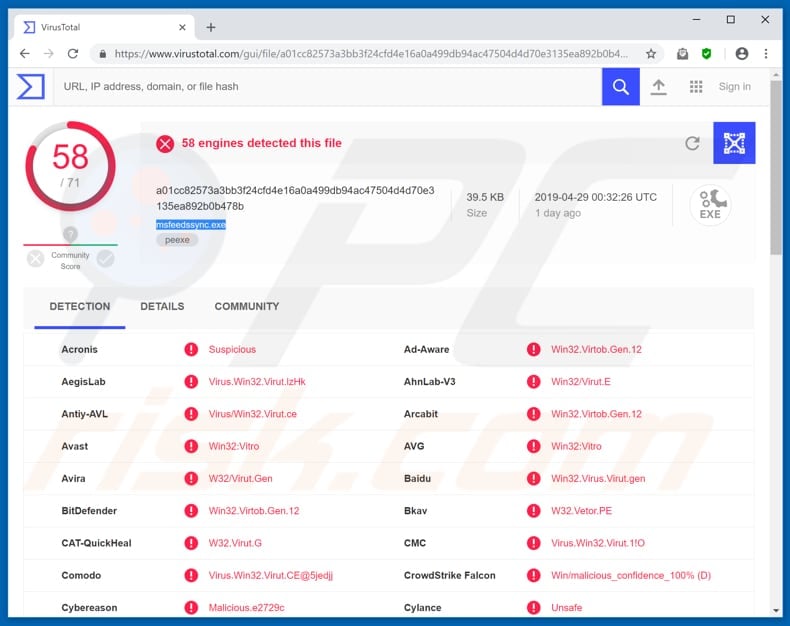Click the AegisLab result Virus.Win32.Virut.lzHk
Image resolution: width=790 pixels, height=626 pixels.
point(257,382)
